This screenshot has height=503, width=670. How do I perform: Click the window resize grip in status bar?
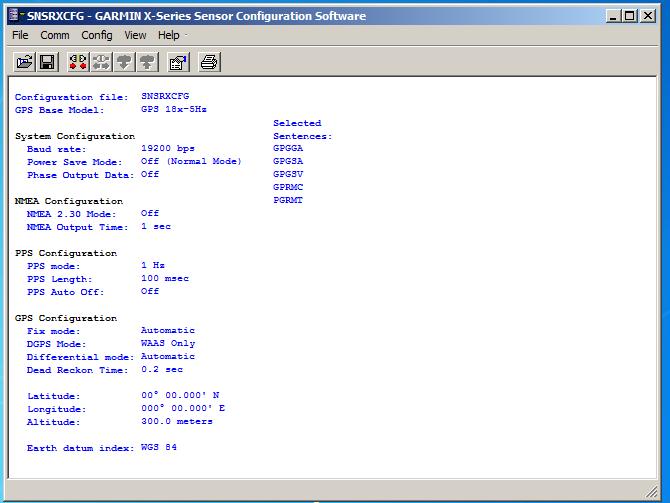pos(651,492)
